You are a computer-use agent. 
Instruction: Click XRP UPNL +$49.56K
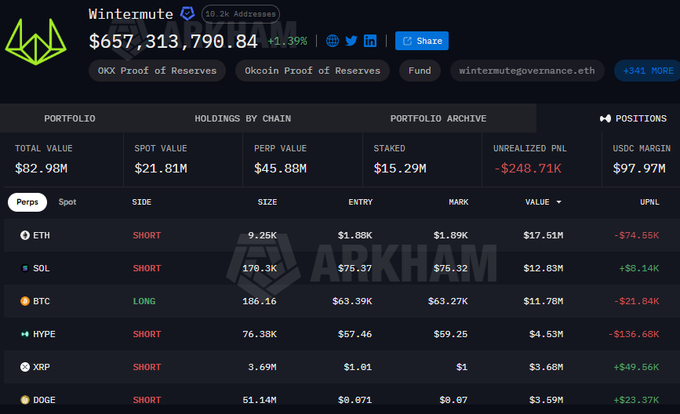[636, 367]
